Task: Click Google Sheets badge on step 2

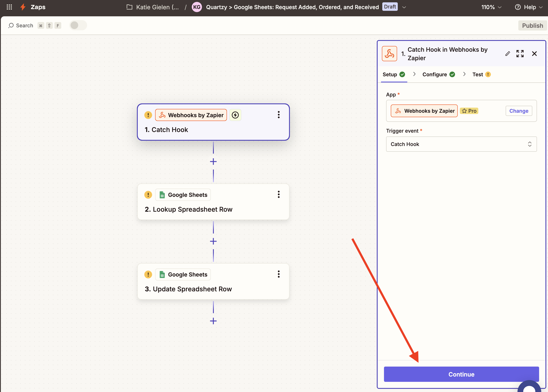Action: pyautogui.click(x=183, y=195)
